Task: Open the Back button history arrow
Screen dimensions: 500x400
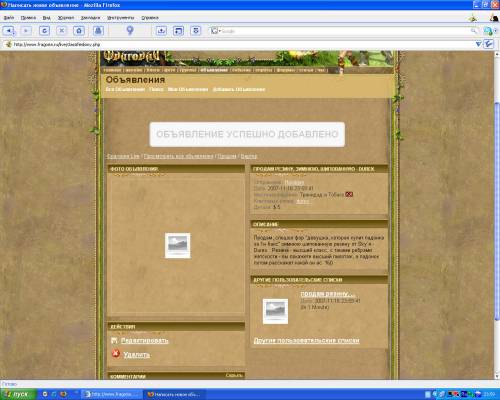Action: click(x=14, y=32)
